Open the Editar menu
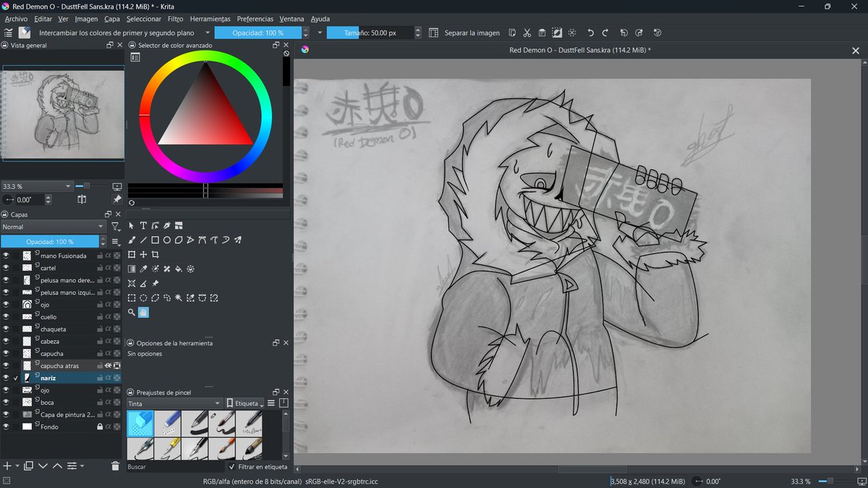This screenshot has width=868, height=488. coord(43,18)
